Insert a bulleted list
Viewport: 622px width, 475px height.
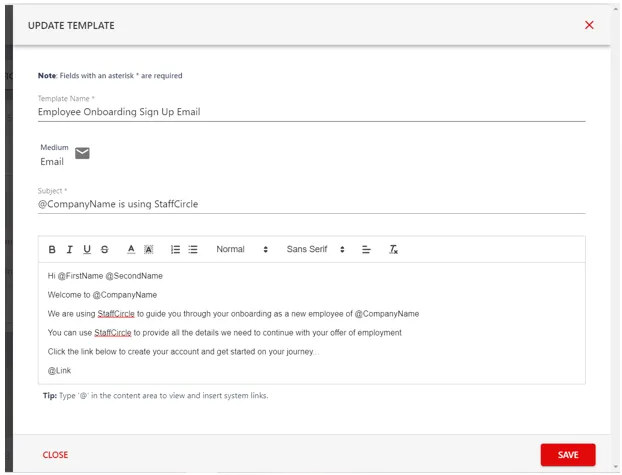[x=193, y=250]
